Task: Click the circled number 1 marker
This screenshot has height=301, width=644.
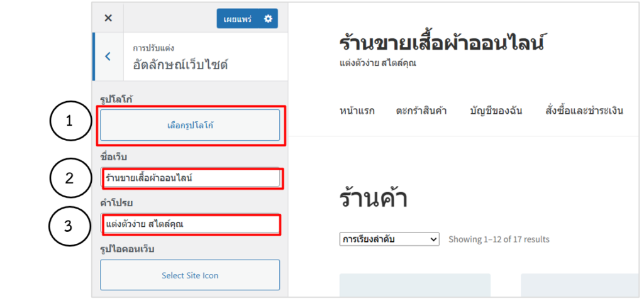Action: 70,121
